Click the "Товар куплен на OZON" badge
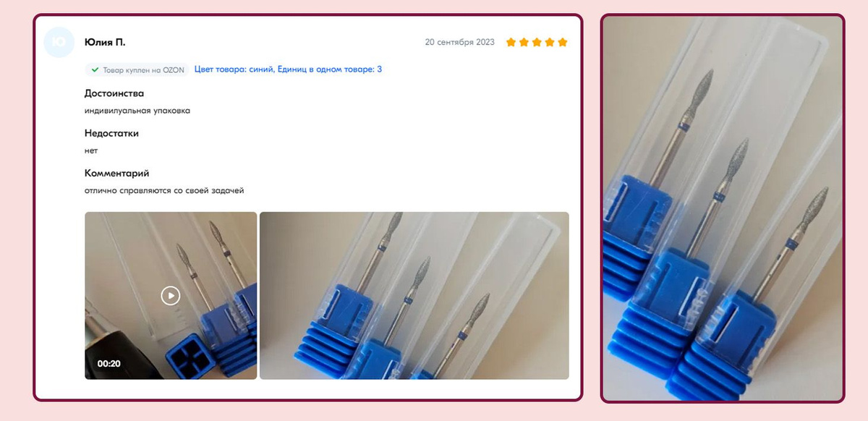Screen dimensions: 868x421 point(137,70)
